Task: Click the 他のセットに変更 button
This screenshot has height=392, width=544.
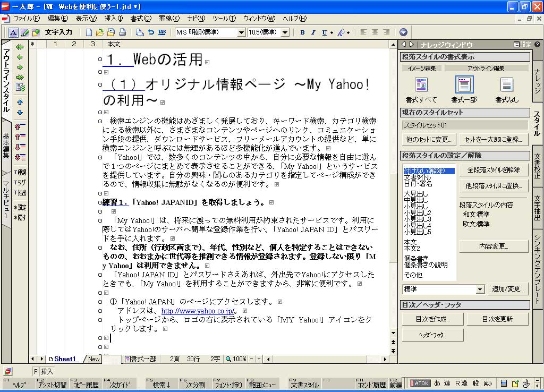Action: coord(429,140)
